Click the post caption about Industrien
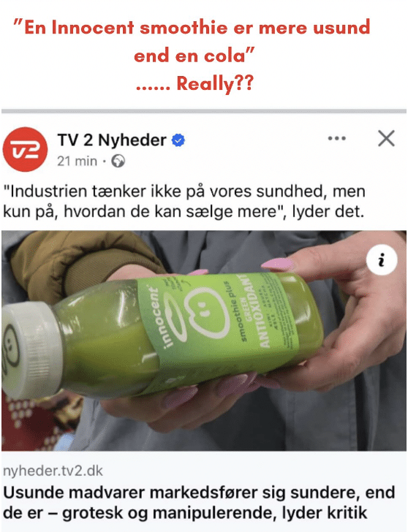This screenshot has width=408, height=532. click(184, 202)
